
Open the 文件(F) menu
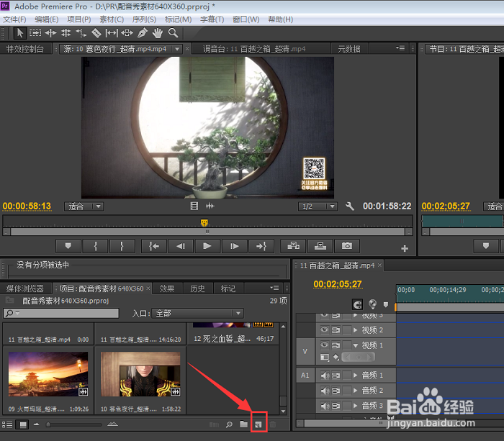[x=14, y=19]
